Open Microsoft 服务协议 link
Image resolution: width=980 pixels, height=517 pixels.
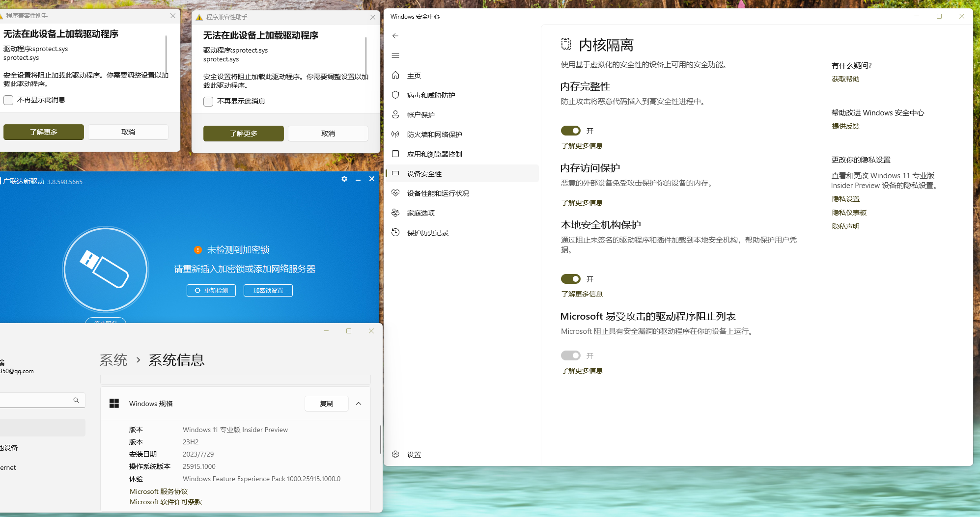point(159,491)
